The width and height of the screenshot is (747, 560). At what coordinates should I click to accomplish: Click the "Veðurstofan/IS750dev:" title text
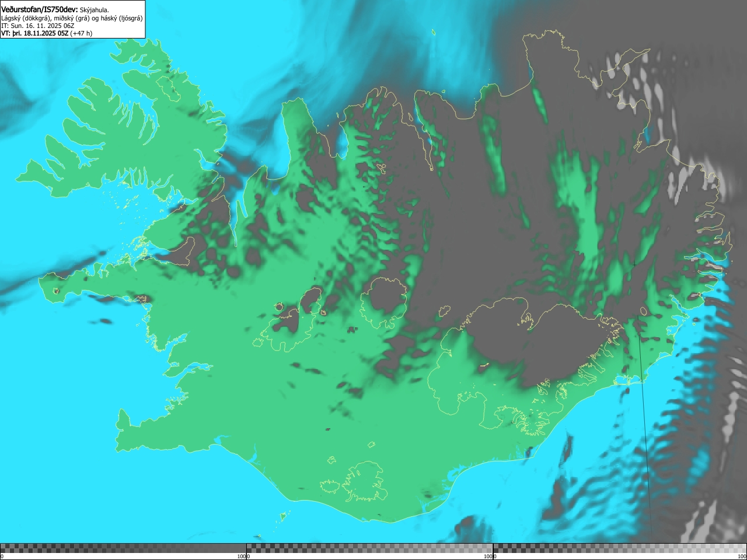[x=40, y=9]
